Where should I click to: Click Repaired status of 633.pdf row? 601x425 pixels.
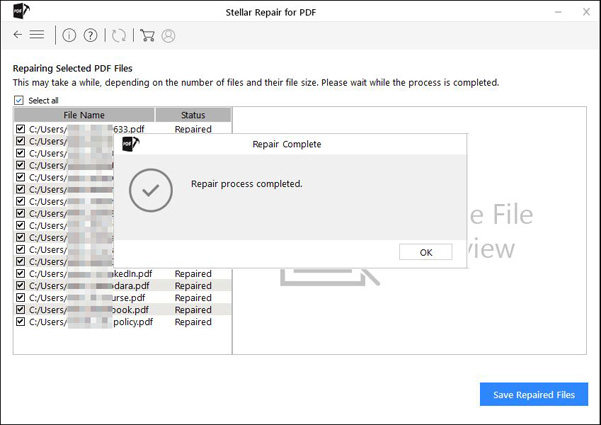pyautogui.click(x=193, y=129)
